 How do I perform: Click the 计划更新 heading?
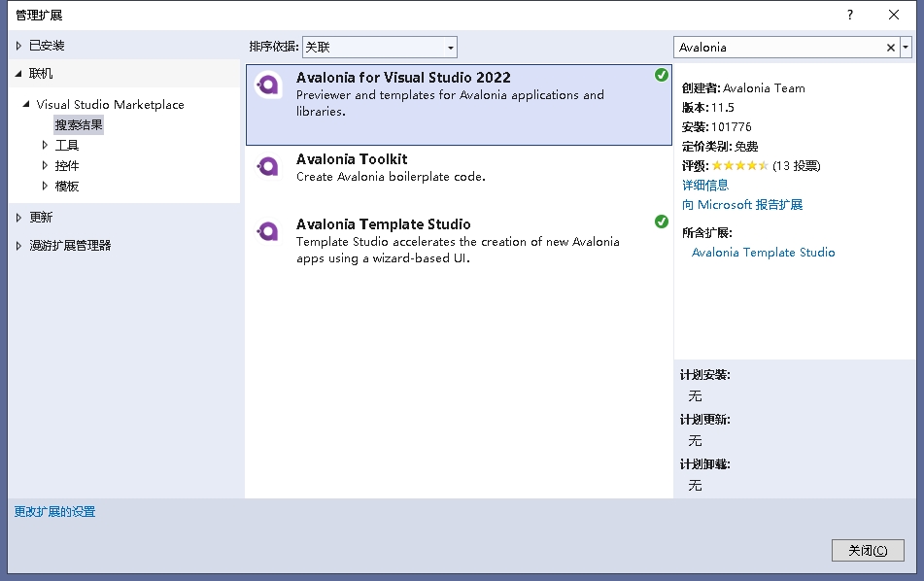(x=705, y=420)
